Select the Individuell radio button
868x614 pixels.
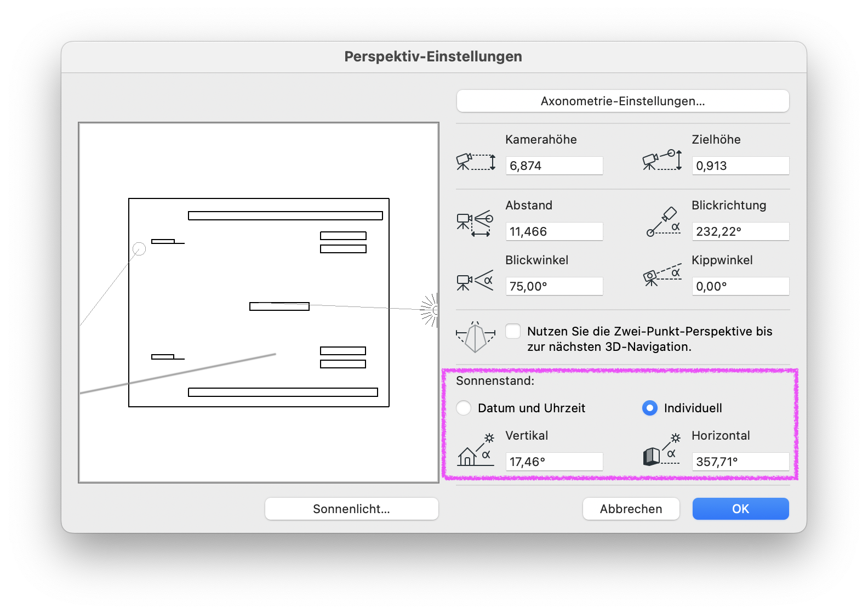point(650,408)
